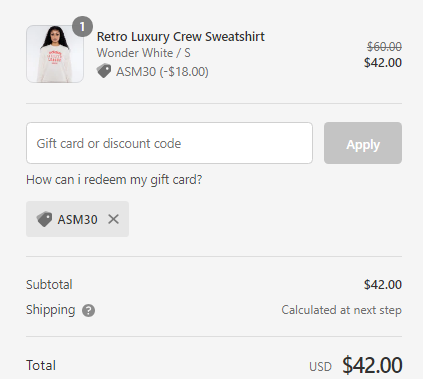Screen dimensions: 423x379
Task: Click the USD currency label
Action: click(320, 367)
